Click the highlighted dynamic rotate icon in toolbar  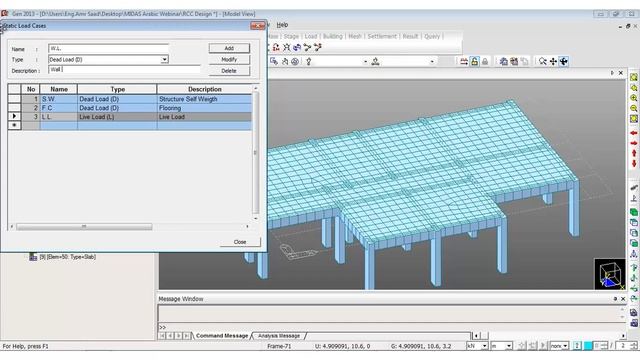click(564, 62)
